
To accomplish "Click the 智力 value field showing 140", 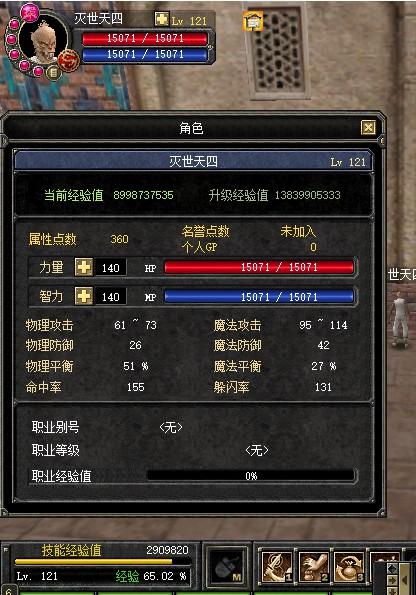I will tap(110, 297).
